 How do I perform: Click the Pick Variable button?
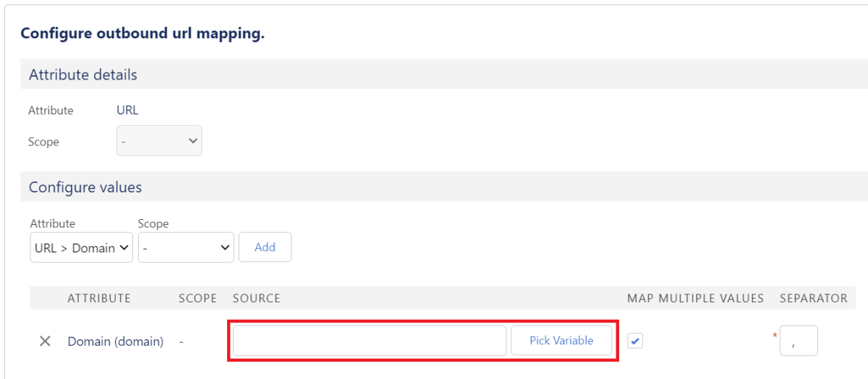click(561, 341)
